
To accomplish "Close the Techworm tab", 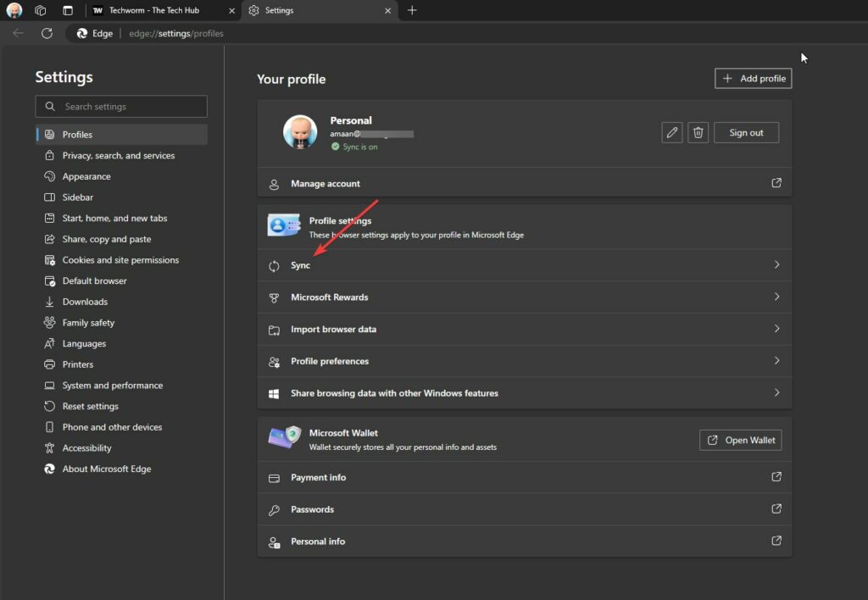I will point(231,10).
